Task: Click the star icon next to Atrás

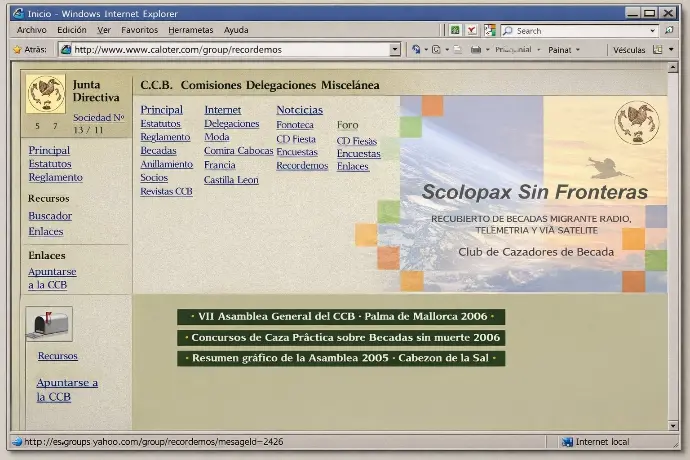Action: (x=17, y=50)
